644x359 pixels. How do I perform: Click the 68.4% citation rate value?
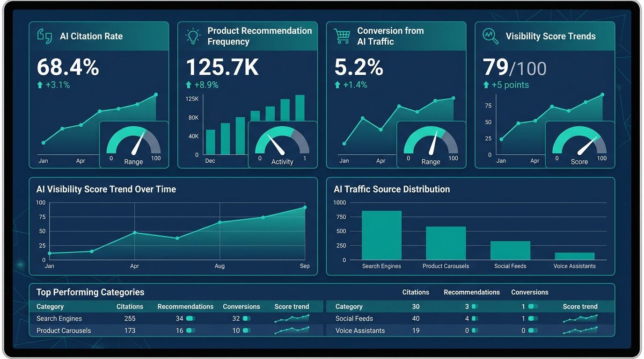[68, 67]
